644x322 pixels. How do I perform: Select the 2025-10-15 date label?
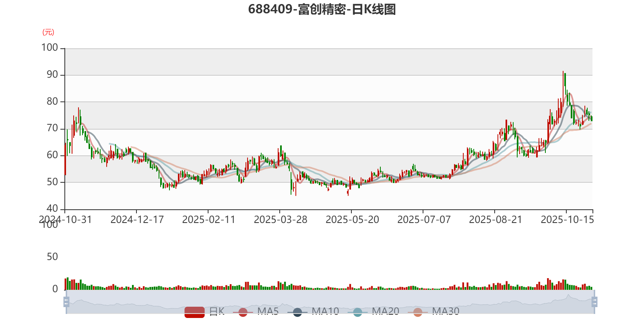pos(567,220)
